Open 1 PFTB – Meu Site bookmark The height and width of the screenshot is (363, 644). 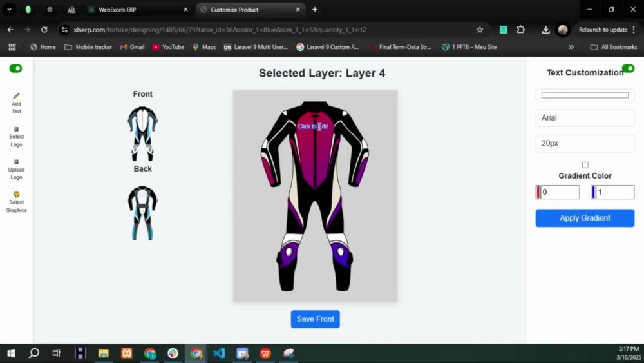[x=469, y=47]
